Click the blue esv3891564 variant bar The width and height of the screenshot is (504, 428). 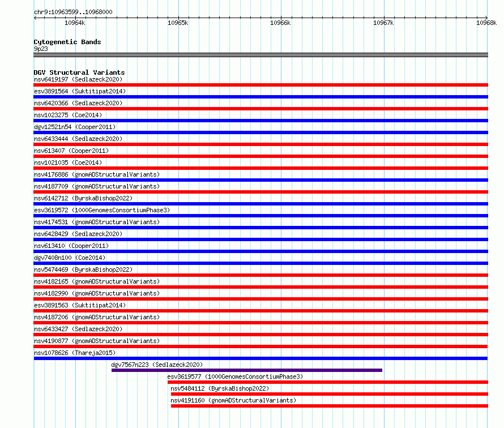[x=260, y=97]
